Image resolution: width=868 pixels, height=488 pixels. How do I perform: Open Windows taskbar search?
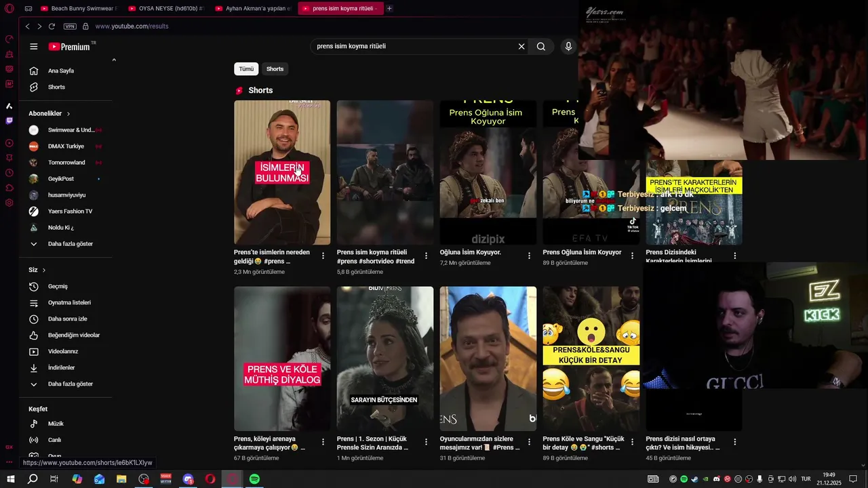tap(32, 479)
